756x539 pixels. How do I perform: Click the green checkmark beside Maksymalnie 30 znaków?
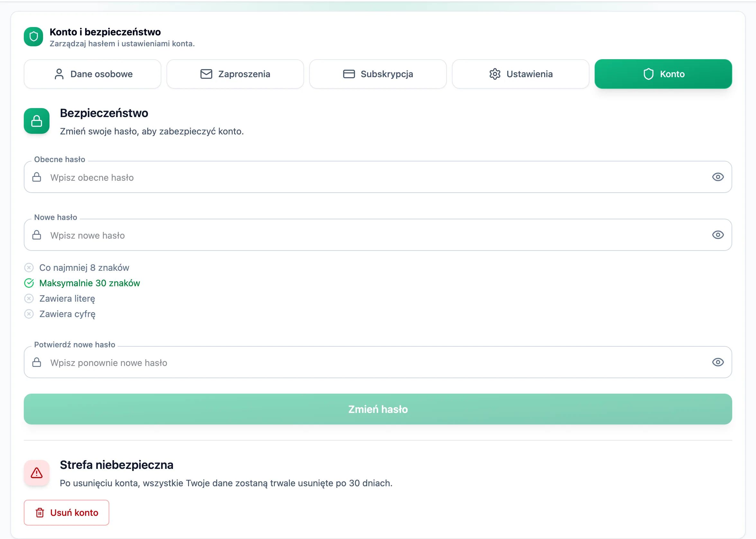pos(29,283)
